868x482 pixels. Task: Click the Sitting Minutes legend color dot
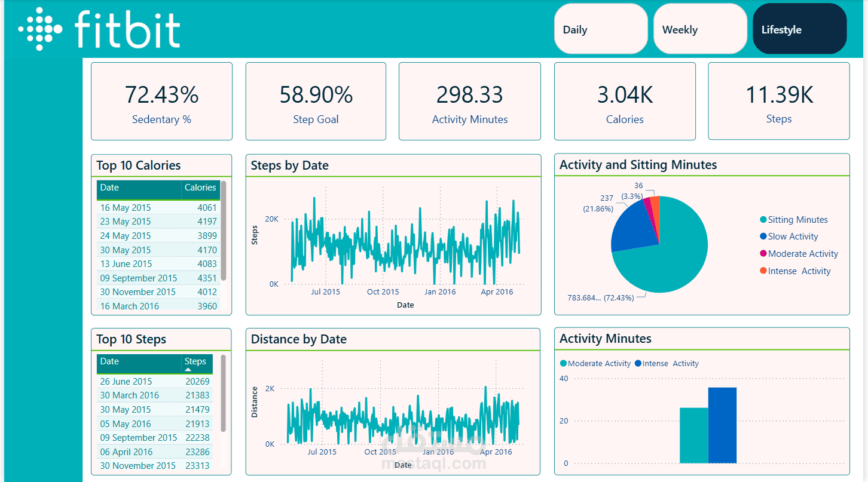pyautogui.click(x=763, y=220)
